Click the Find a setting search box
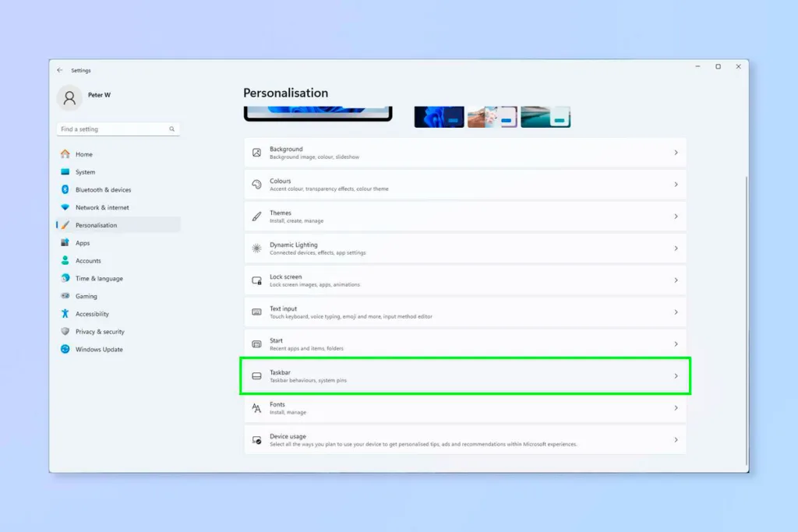The height and width of the screenshot is (532, 798). 118,129
